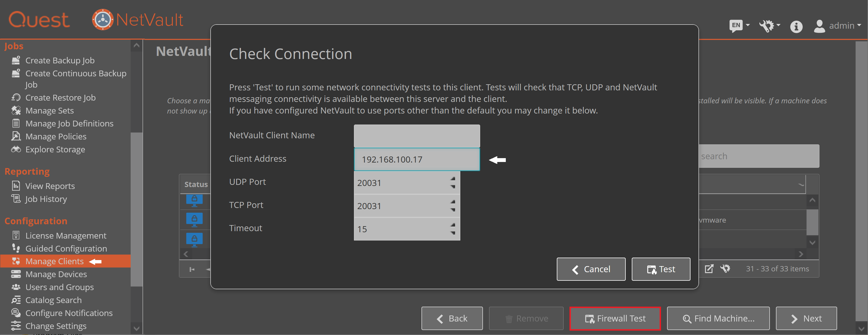The width and height of the screenshot is (868, 335).
Task: Increase the Timeout value
Action: [453, 225]
